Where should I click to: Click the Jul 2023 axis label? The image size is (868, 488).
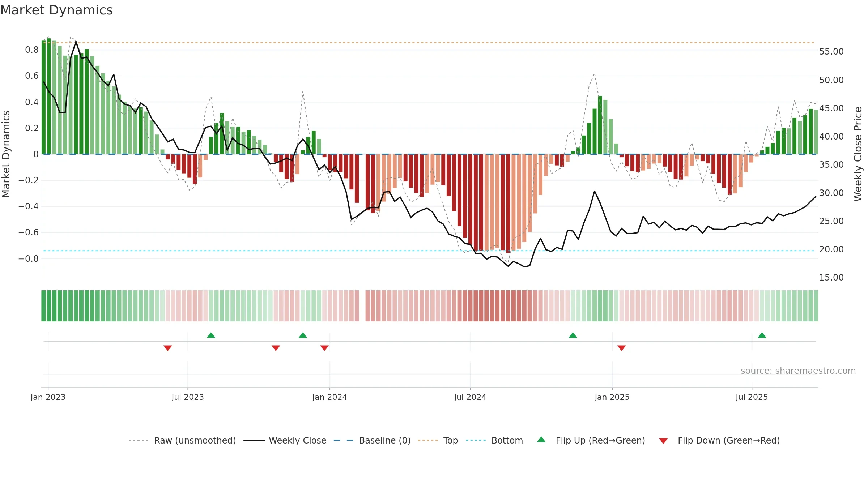click(x=188, y=397)
